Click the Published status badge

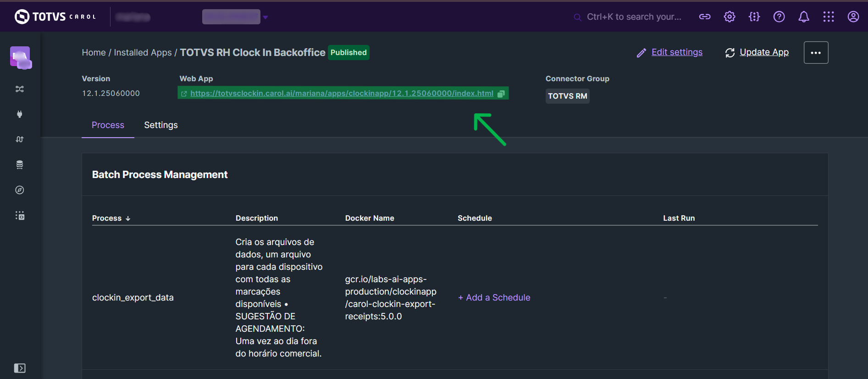[348, 53]
